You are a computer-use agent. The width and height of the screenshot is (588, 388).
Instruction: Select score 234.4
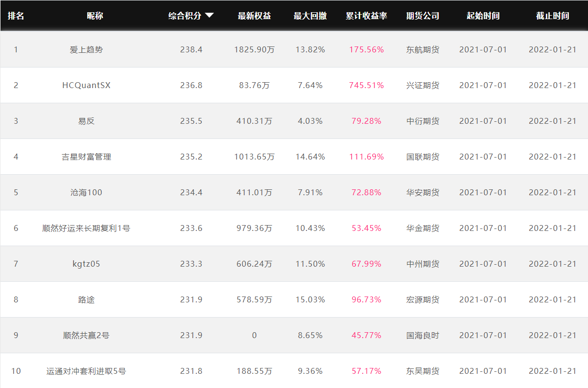click(191, 192)
